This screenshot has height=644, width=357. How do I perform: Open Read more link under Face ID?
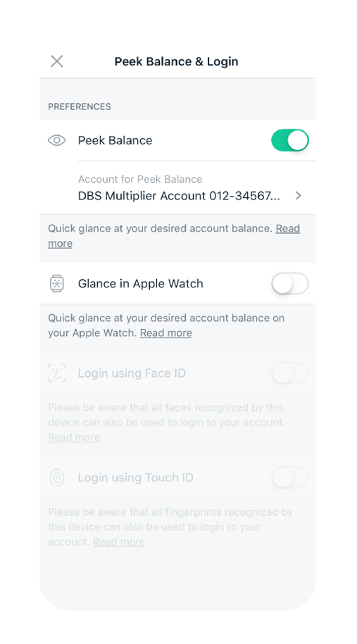(74, 437)
